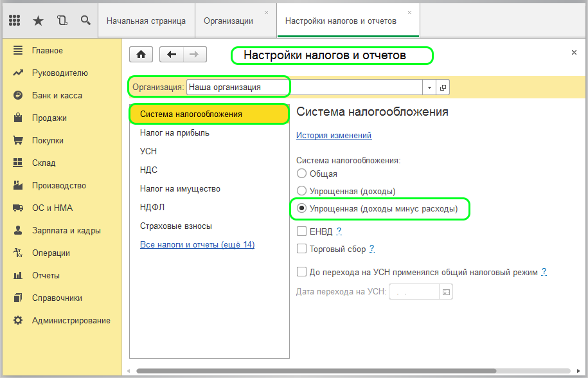This screenshot has width=588, height=378.
Task: Expand the Организация dropdown arrow
Action: click(x=429, y=87)
